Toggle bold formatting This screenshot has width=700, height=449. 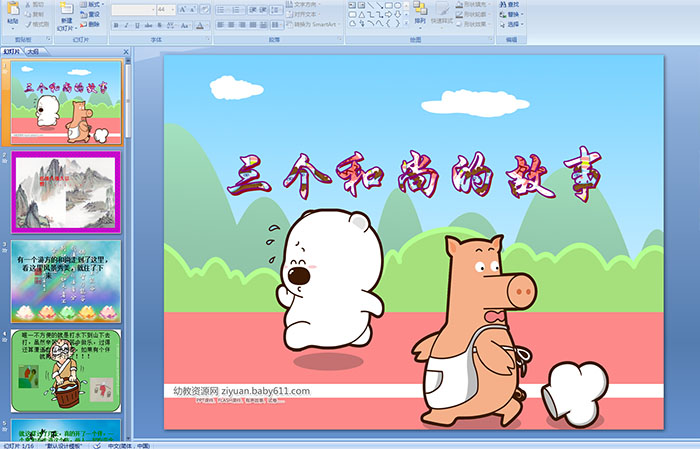[x=116, y=25]
